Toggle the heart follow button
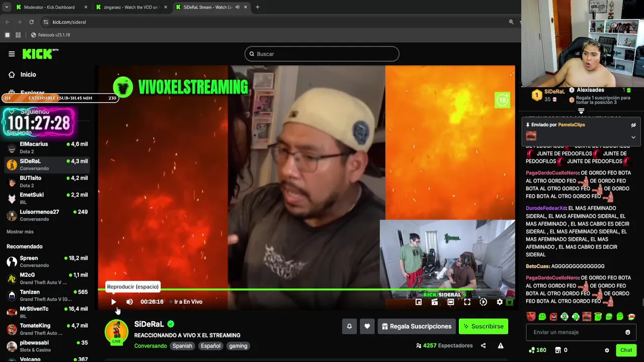Screen dimensions: 644x362 pyautogui.click(x=367, y=326)
